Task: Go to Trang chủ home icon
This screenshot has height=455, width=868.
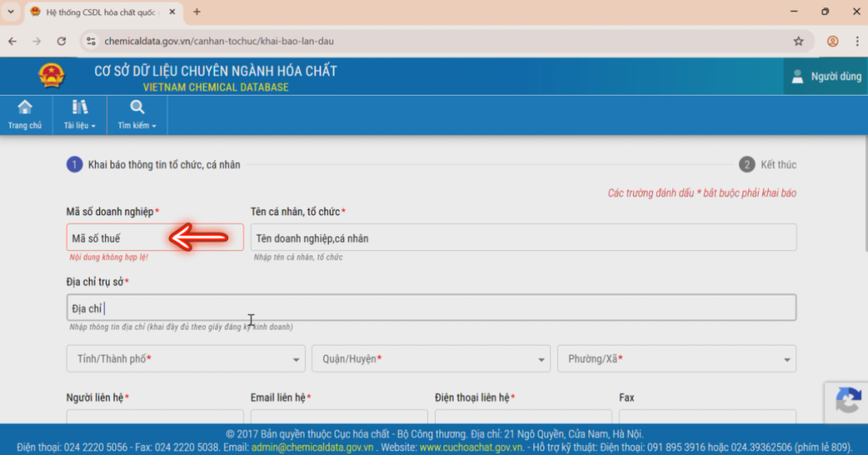Action: tap(25, 114)
